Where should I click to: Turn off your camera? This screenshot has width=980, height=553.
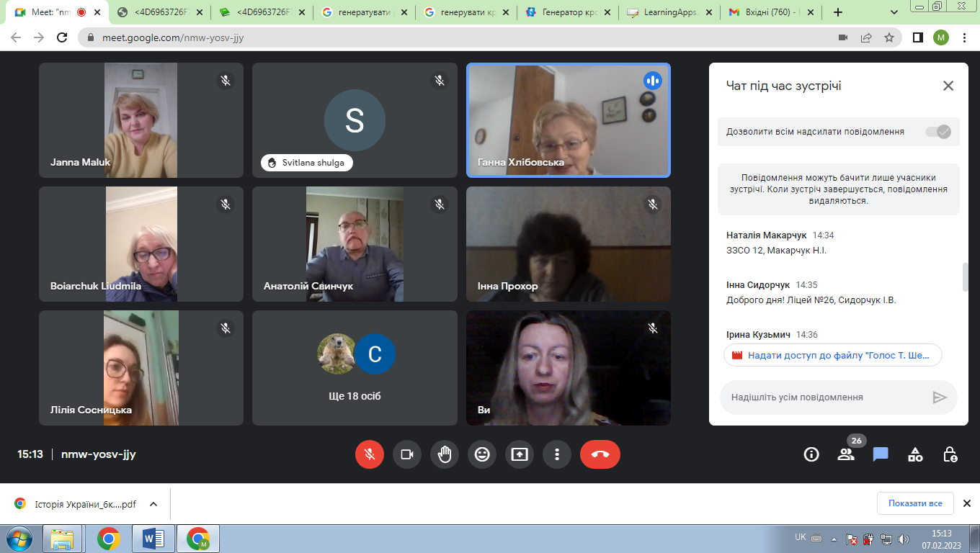(x=407, y=454)
